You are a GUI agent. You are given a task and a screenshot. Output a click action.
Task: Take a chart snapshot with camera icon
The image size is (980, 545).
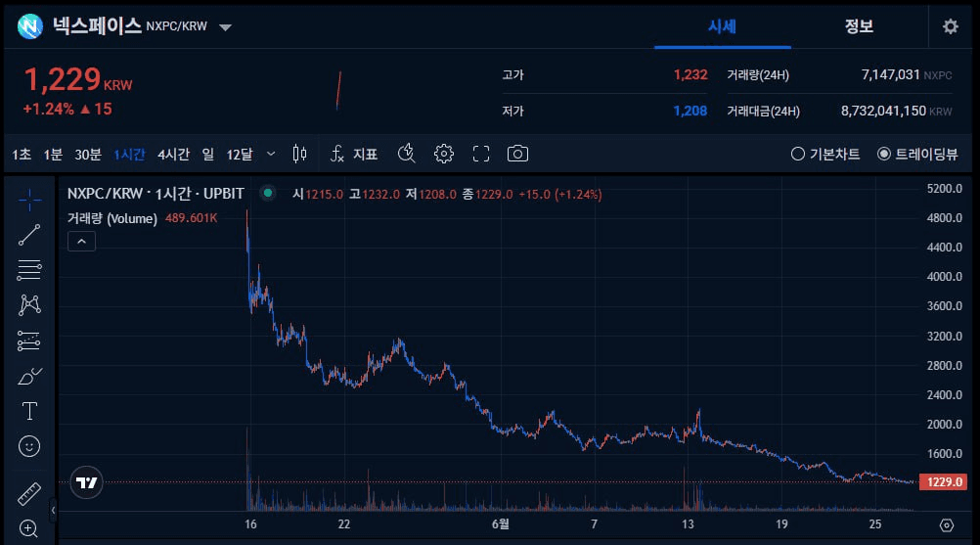517,154
